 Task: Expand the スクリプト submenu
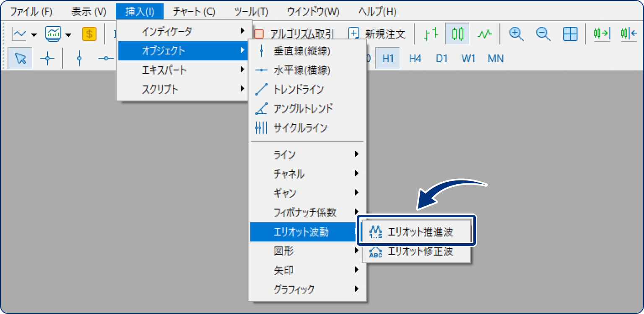pyautogui.click(x=183, y=89)
